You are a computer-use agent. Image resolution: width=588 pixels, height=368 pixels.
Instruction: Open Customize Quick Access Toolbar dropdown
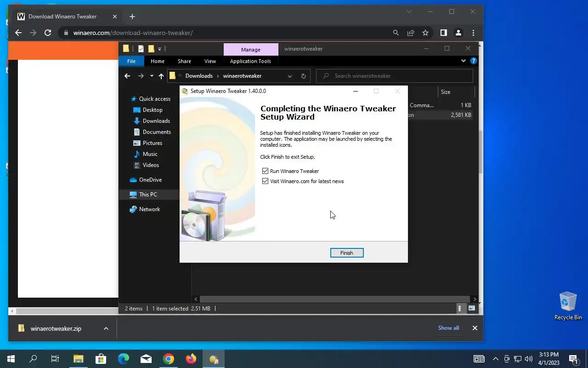[160, 49]
